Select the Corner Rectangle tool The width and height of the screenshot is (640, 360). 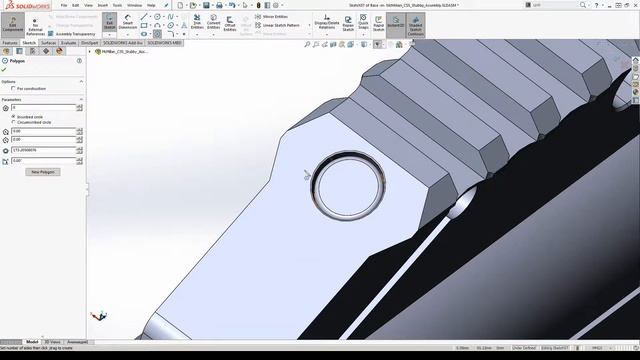144,25
